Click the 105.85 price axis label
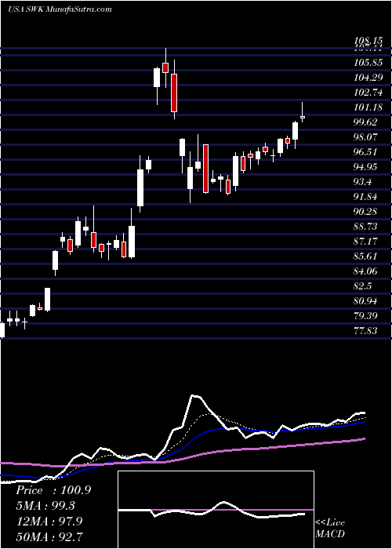The height and width of the screenshot is (549, 392). (x=367, y=63)
